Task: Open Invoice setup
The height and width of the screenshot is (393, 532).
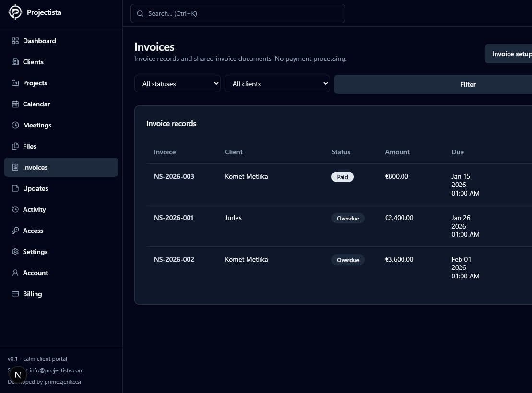Action: pos(508,54)
